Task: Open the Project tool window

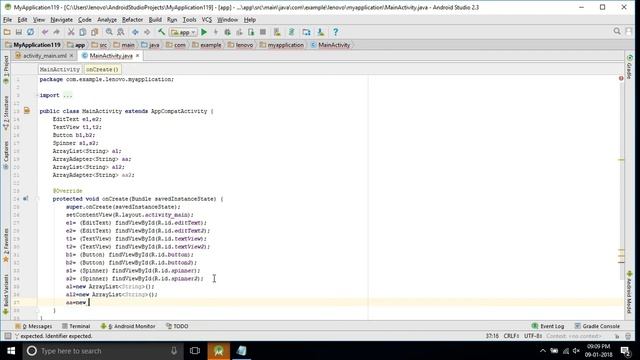Action: click(x=6, y=69)
